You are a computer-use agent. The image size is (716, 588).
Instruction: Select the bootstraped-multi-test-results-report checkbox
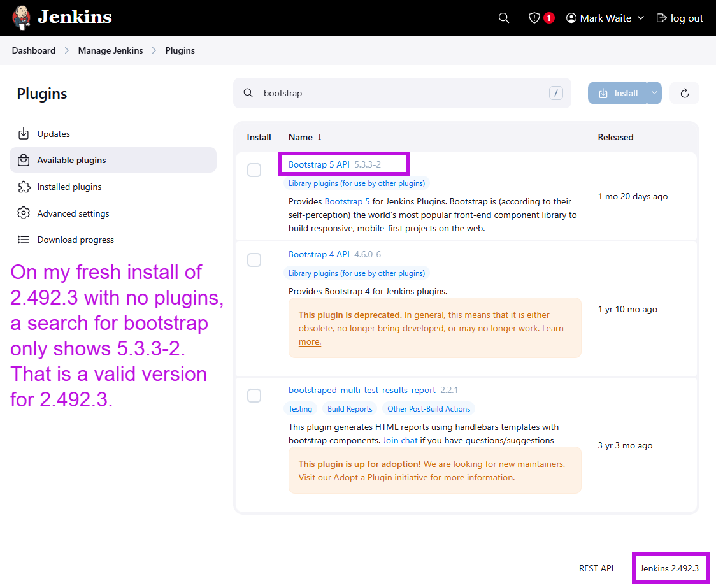(254, 396)
